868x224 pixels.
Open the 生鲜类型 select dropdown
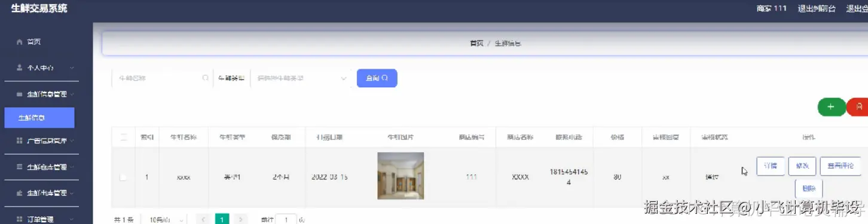(301, 78)
